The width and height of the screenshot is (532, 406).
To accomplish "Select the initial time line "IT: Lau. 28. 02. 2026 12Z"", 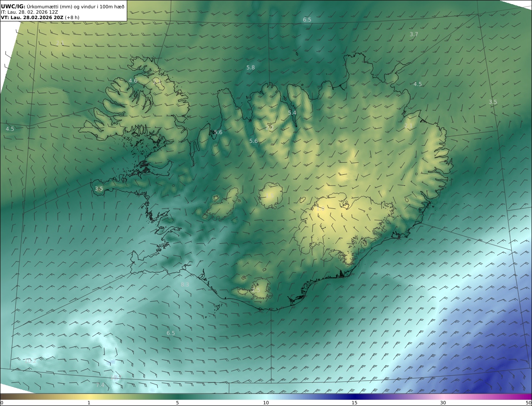I will click(x=29, y=12).
